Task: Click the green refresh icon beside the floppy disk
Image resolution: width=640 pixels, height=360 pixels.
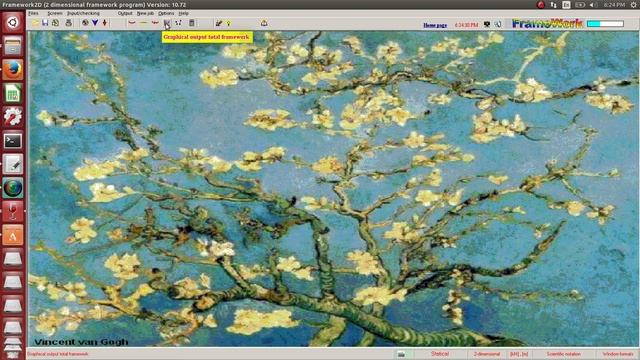Action: (55, 23)
